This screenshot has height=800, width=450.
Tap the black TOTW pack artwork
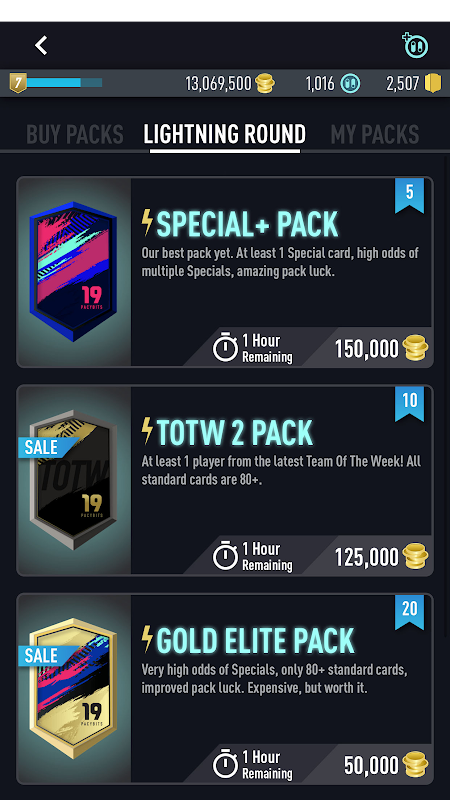(73, 480)
